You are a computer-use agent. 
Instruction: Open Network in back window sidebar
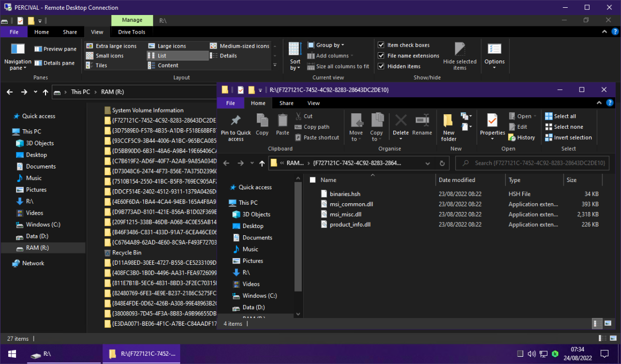click(33, 263)
